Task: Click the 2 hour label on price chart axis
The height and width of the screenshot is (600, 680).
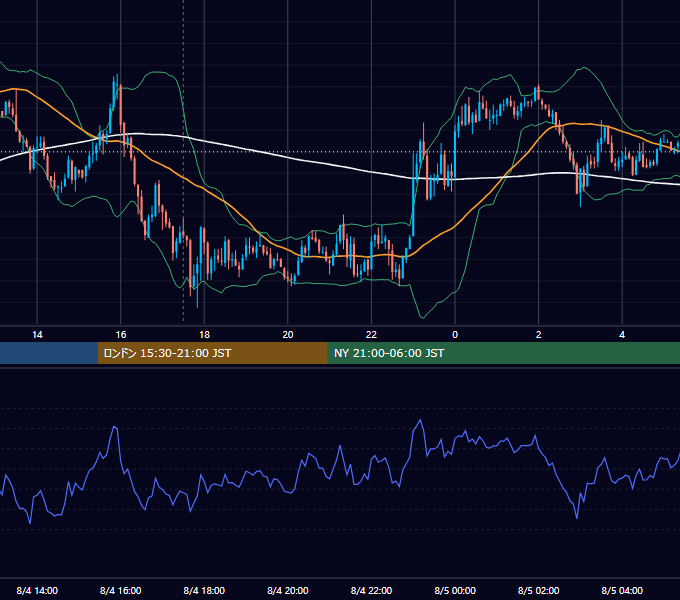Action: 539,335
